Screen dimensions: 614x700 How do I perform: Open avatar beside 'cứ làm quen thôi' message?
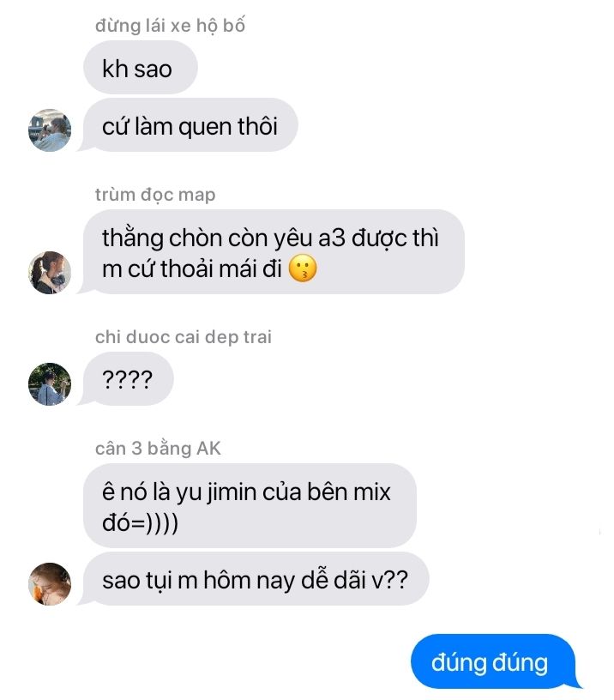[x=50, y=130]
